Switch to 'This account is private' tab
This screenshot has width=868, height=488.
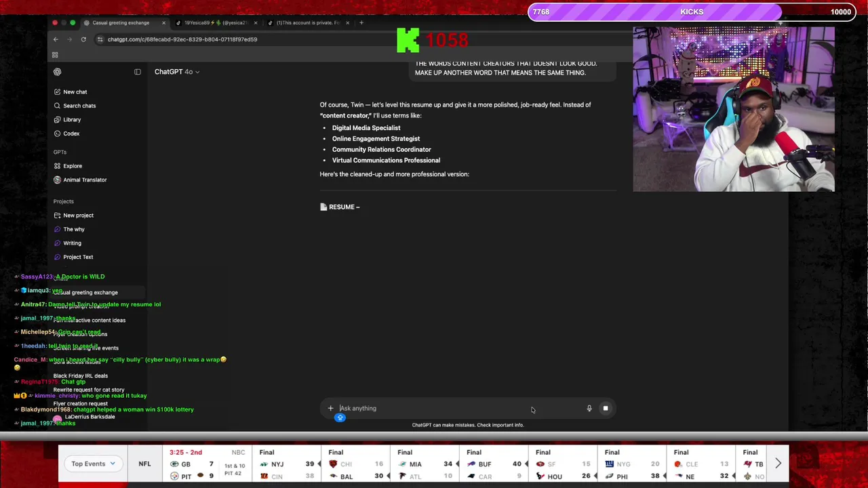pos(307,22)
